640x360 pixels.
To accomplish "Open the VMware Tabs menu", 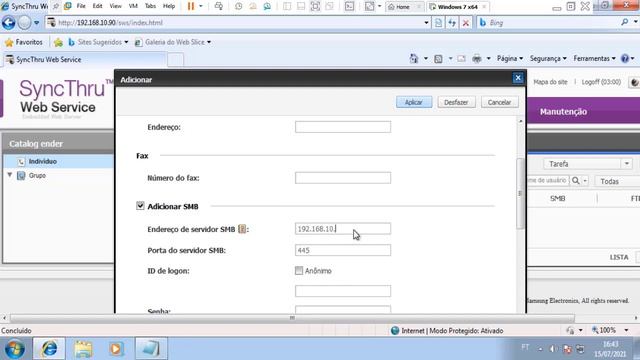I will point(150,6).
